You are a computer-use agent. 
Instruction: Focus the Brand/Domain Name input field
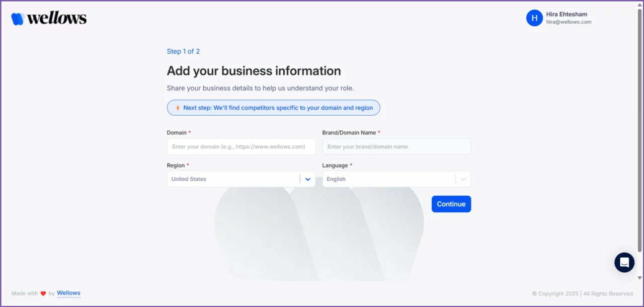click(396, 146)
